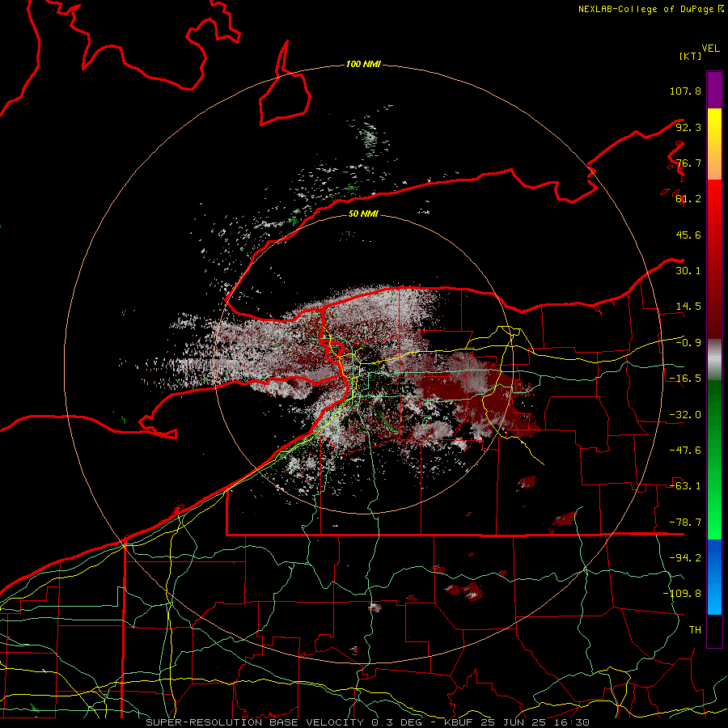Click the 92.3 velocity scale value
Screen dimensions: 728x728
click(688, 127)
